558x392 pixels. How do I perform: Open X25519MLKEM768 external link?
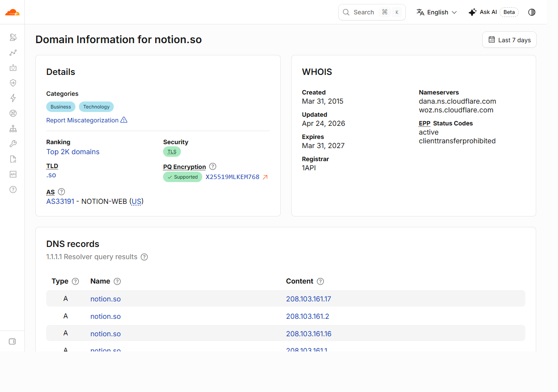(x=237, y=177)
